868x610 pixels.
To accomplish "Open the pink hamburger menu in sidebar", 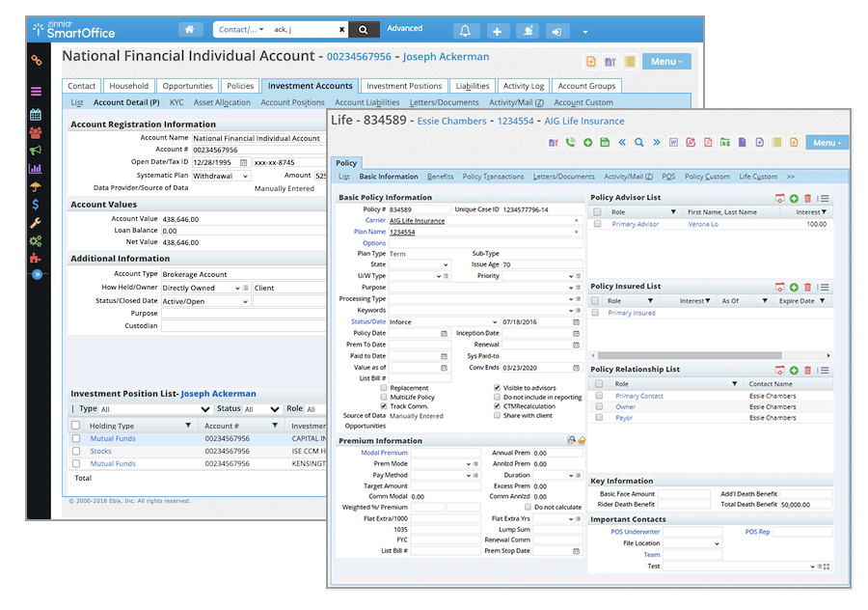I will [x=36, y=92].
